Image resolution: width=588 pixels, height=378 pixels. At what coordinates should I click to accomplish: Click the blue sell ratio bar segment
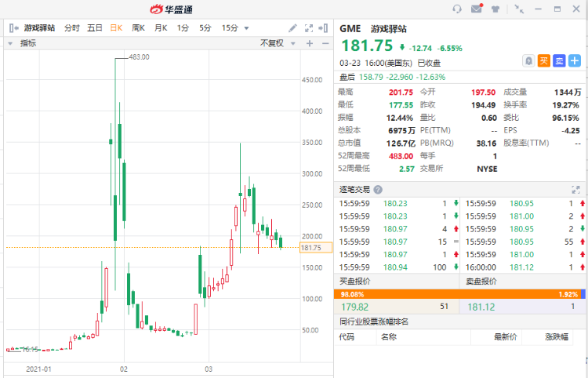click(583, 294)
